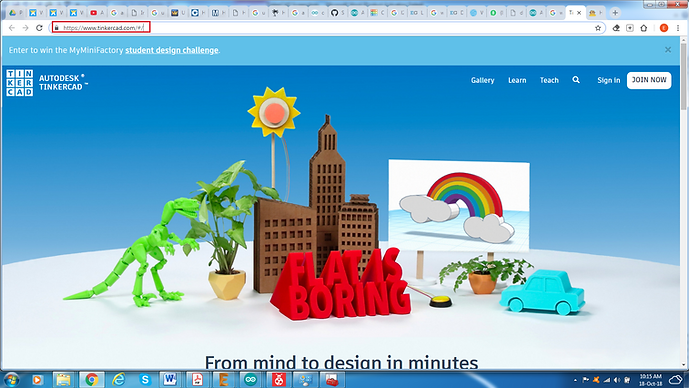Open the media player taskbar icon

37,379
